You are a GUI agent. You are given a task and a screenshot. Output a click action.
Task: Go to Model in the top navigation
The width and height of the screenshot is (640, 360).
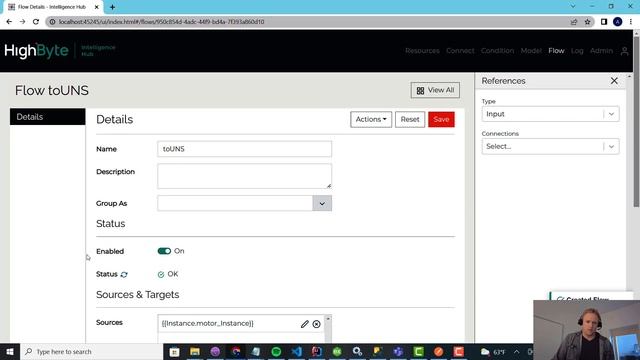click(x=531, y=51)
